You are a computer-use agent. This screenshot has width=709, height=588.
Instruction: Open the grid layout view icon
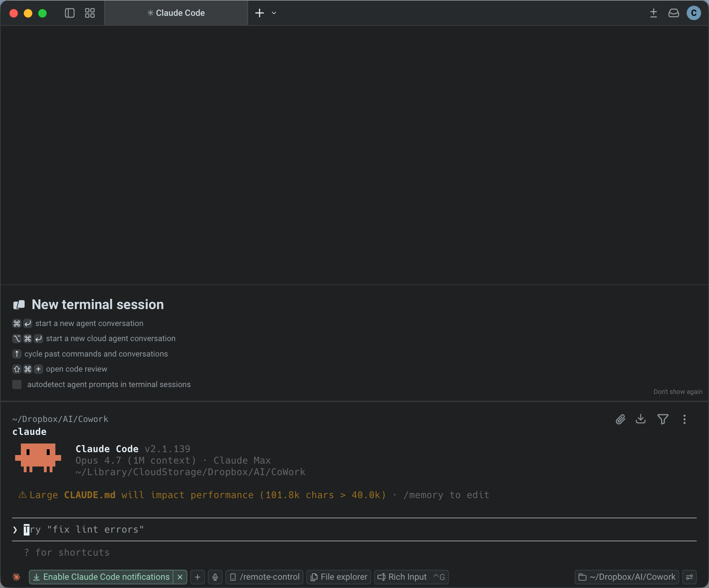[x=90, y=13]
